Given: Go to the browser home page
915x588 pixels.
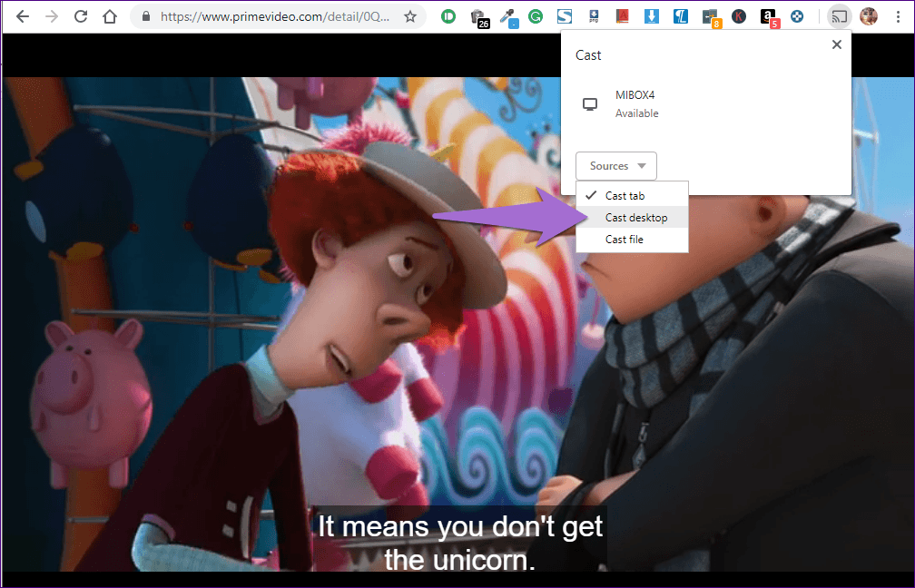Looking at the screenshot, I should [110, 16].
